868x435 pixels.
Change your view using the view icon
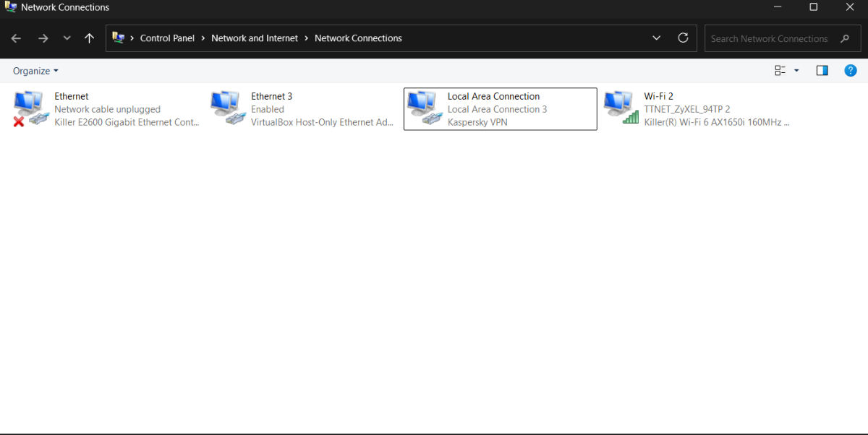click(780, 70)
